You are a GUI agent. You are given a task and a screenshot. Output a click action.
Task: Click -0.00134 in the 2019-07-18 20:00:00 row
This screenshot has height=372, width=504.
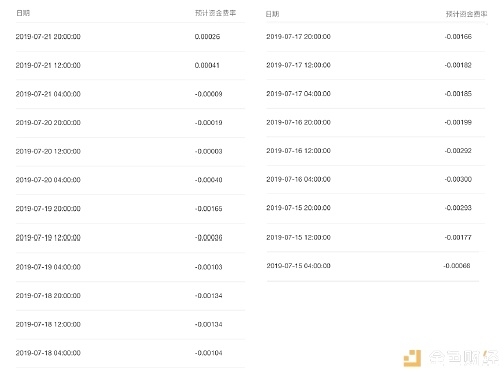coord(209,296)
